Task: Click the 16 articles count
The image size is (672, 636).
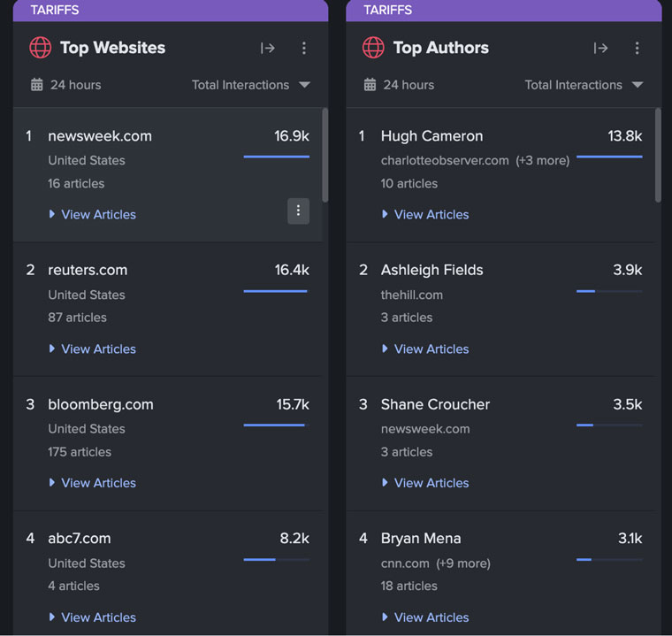Action: [76, 184]
